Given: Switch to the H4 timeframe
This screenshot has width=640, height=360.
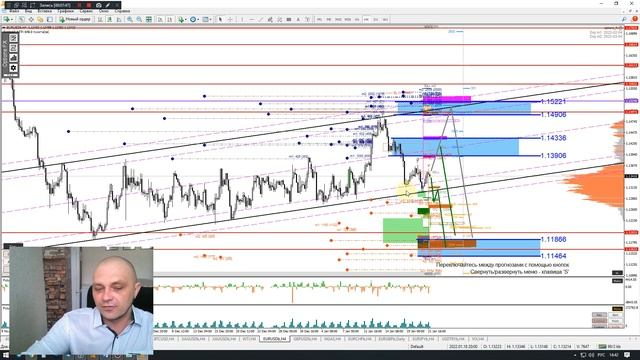Looking at the screenshot, I should click(x=367, y=19).
